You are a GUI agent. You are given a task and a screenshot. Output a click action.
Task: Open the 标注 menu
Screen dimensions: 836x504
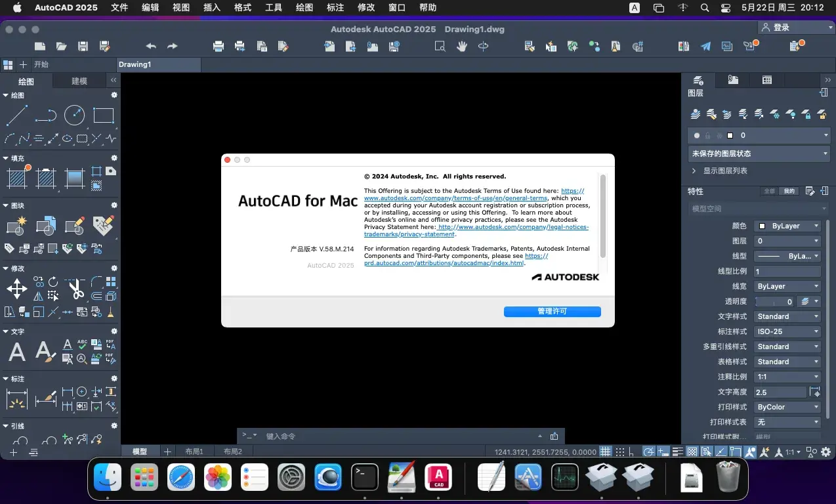point(335,8)
